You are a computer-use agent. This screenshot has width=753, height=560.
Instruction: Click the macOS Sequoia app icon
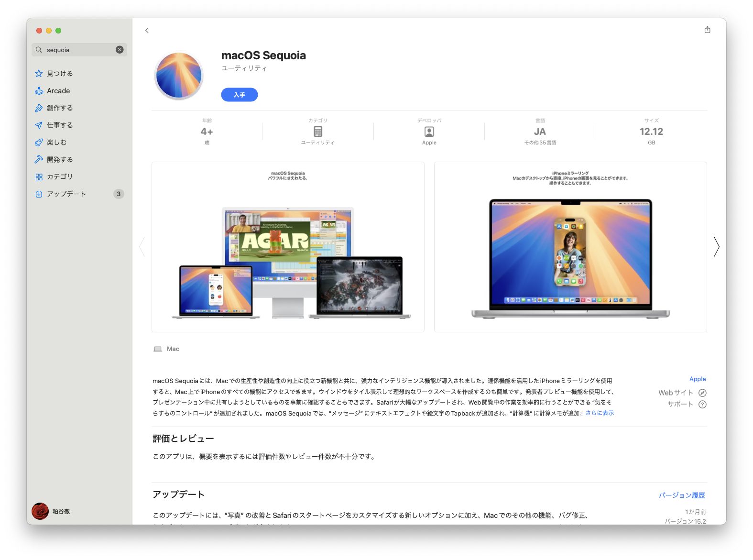click(x=179, y=76)
